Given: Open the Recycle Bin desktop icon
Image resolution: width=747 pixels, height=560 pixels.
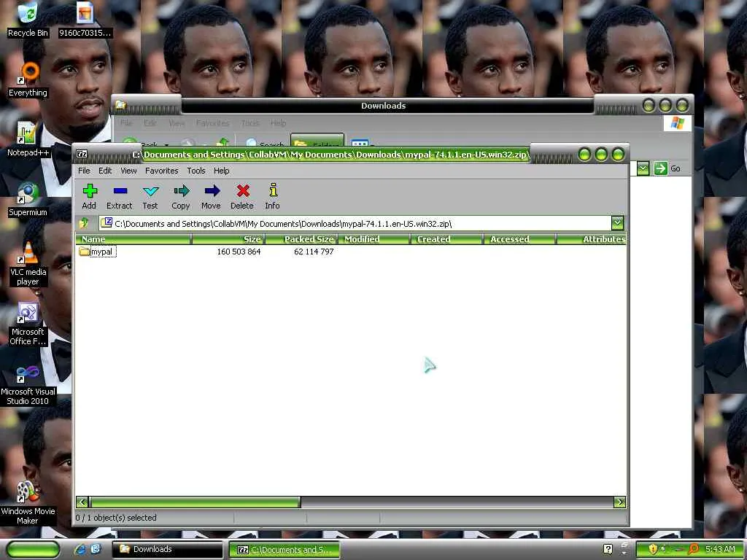Looking at the screenshot, I should tap(28, 20).
